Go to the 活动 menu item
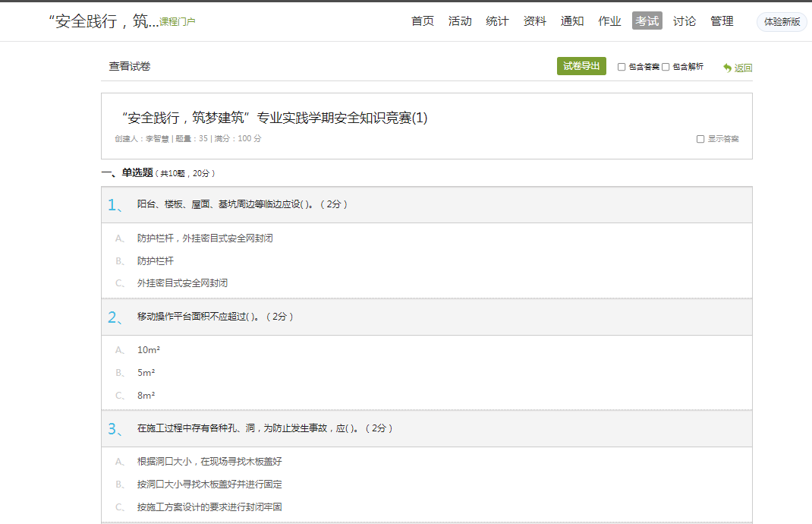The image size is (812, 524). click(x=460, y=21)
